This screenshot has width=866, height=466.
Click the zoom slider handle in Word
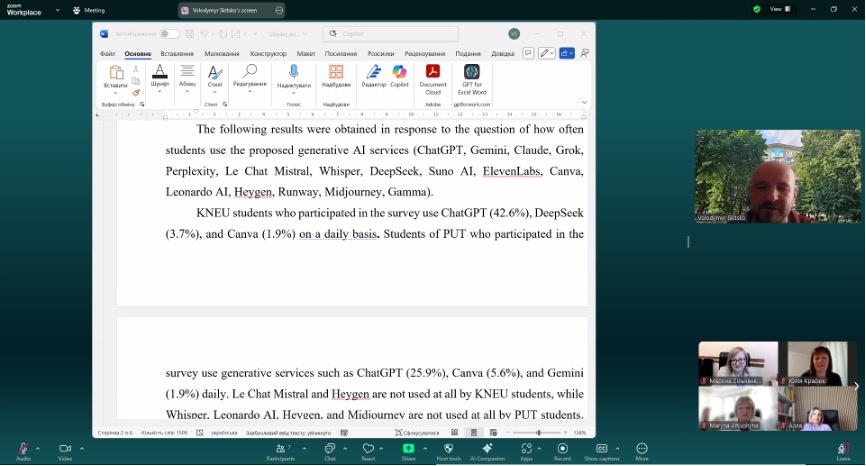[x=538, y=432]
